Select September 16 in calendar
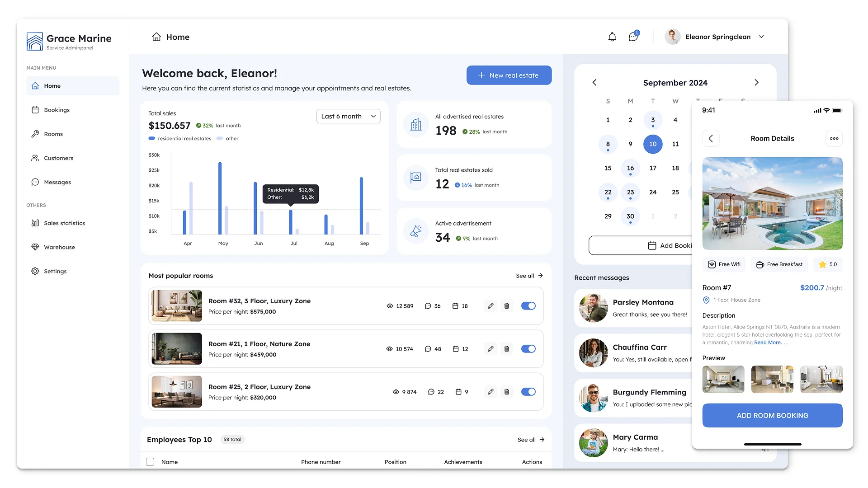This screenshot has height=488, width=868. (630, 168)
